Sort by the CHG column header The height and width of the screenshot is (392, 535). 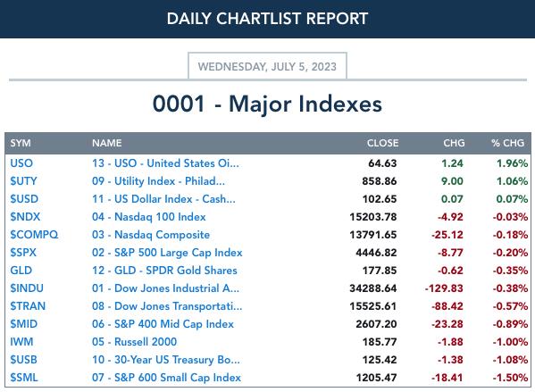tap(454, 143)
